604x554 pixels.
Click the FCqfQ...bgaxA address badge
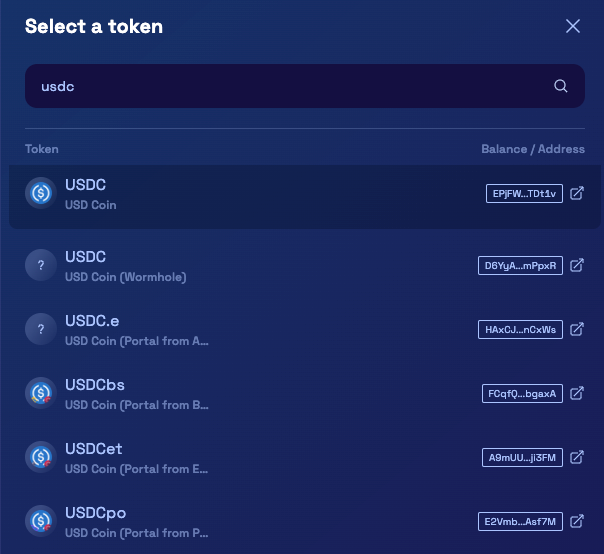tap(522, 393)
